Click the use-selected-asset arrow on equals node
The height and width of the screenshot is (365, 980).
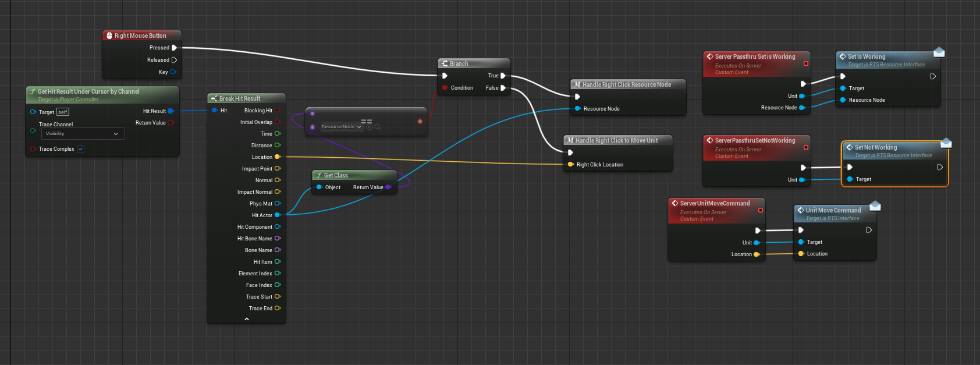pos(370,126)
